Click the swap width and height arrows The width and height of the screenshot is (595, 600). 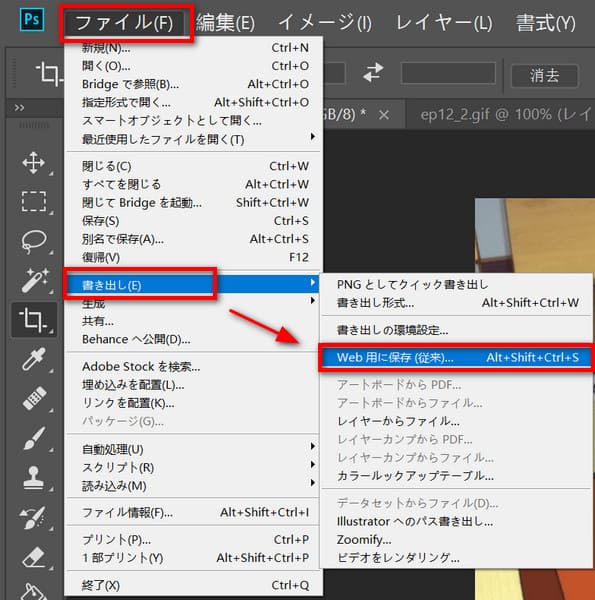[x=373, y=72]
